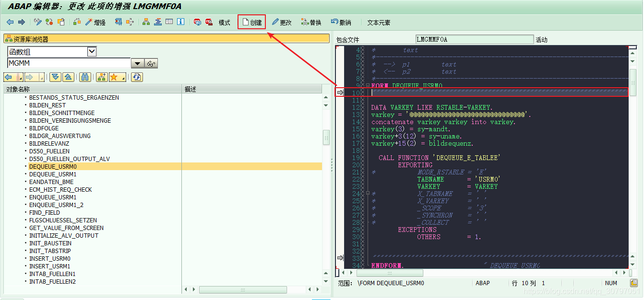
Task: Click the 资源库浏览器 header bar
Action: [x=167, y=39]
